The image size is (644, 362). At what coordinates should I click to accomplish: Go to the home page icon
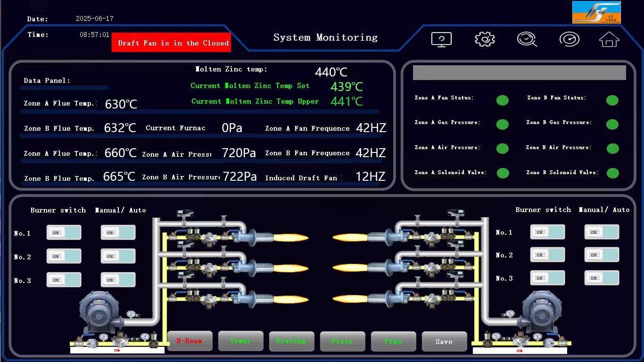coord(609,40)
